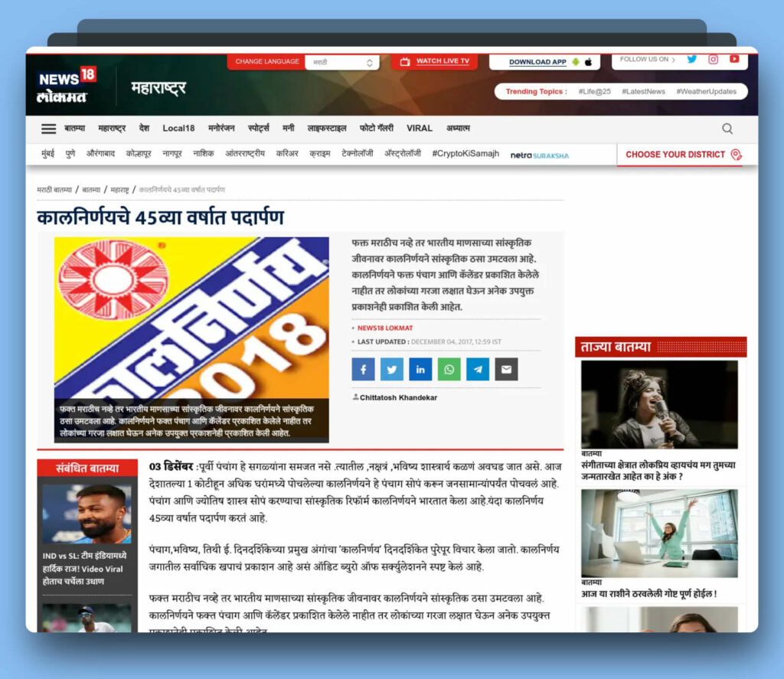Click the News18 Lokmat logo
The image size is (784, 679).
point(67,86)
